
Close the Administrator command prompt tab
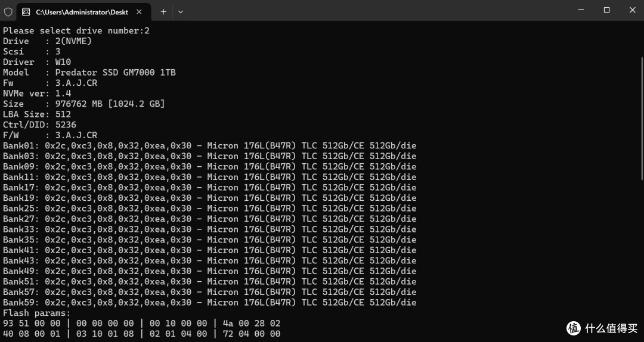tap(139, 12)
